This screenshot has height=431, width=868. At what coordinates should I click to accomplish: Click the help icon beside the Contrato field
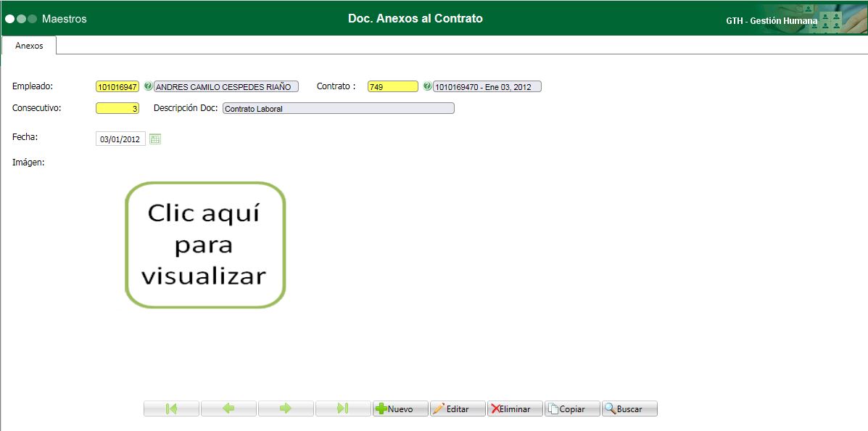(426, 86)
